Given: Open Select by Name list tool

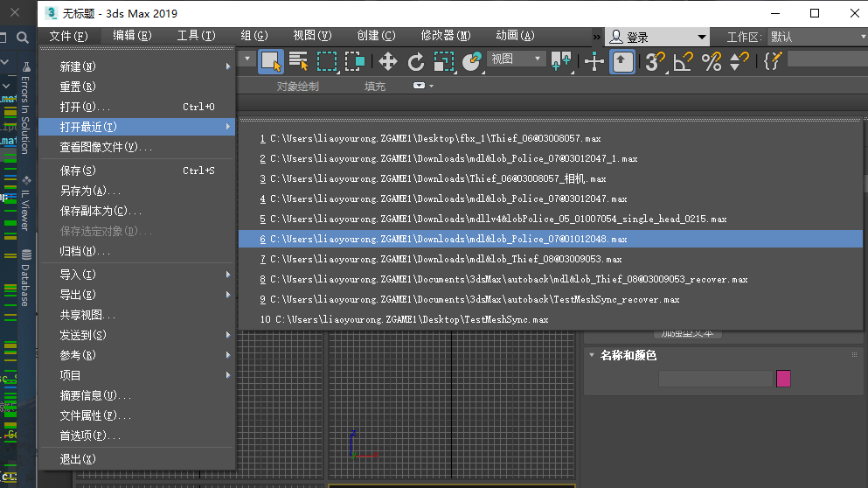Looking at the screenshot, I should coord(298,61).
